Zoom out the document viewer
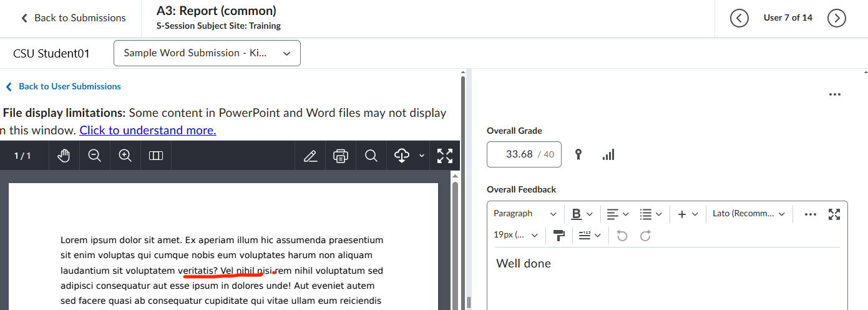This screenshot has width=868, height=310. coord(95,156)
